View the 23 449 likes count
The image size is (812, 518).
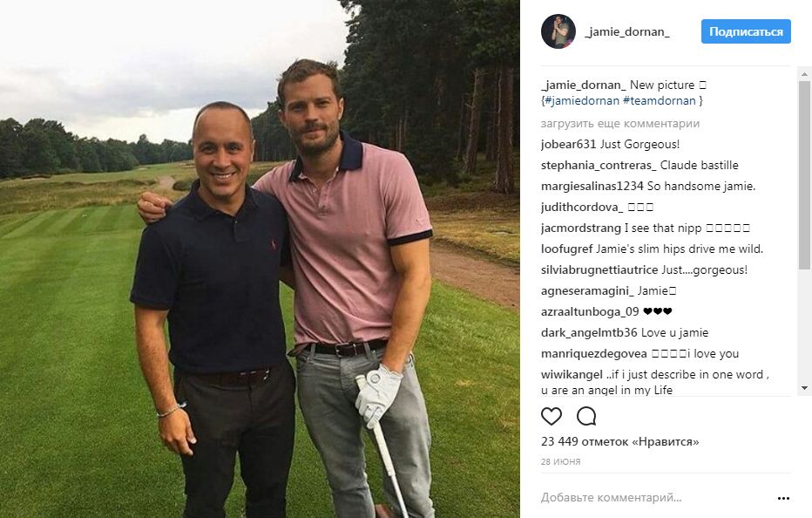point(619,442)
